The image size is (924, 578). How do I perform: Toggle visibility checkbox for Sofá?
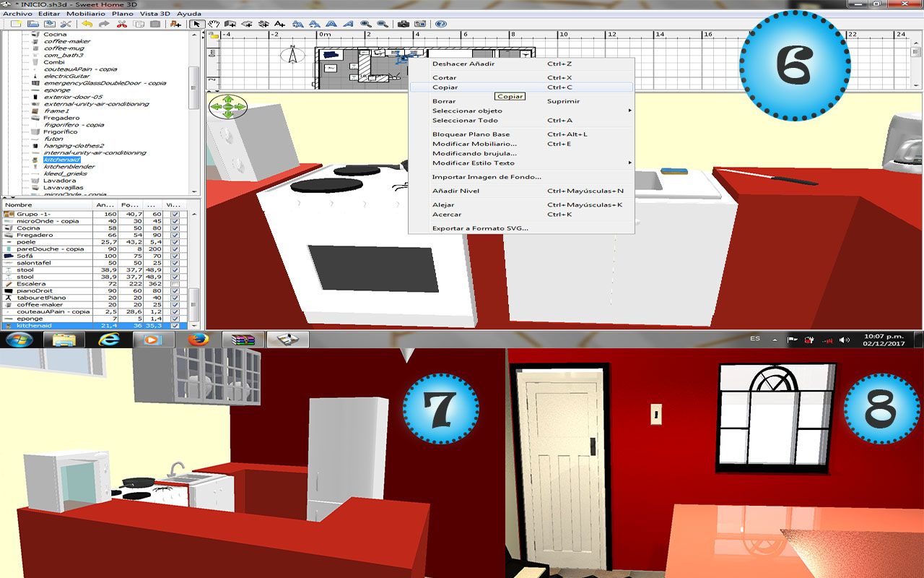[x=175, y=256]
